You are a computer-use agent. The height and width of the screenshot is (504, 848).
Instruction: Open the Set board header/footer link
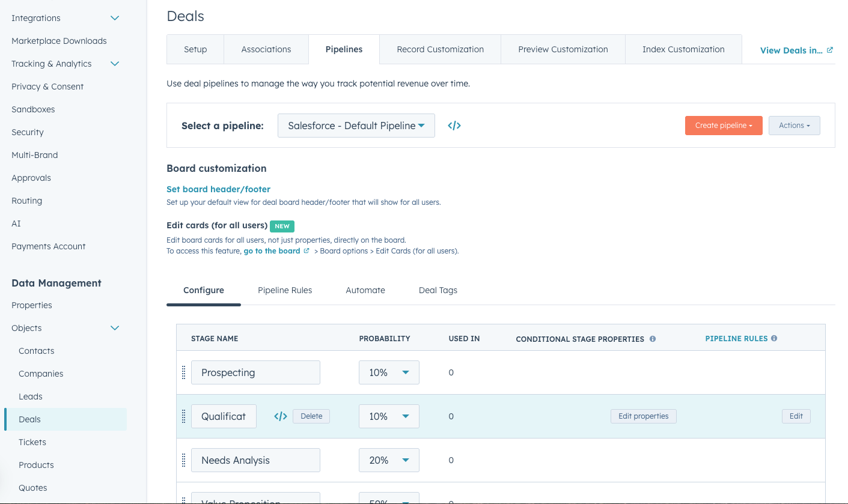pos(218,189)
